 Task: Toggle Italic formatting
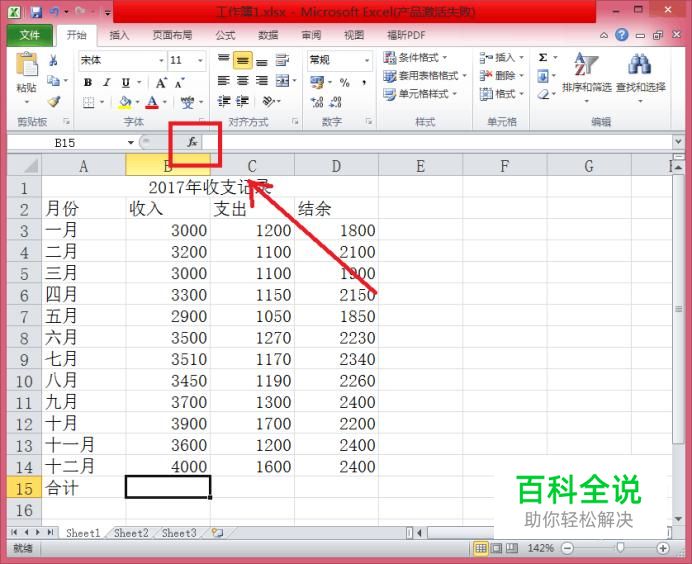point(106,82)
